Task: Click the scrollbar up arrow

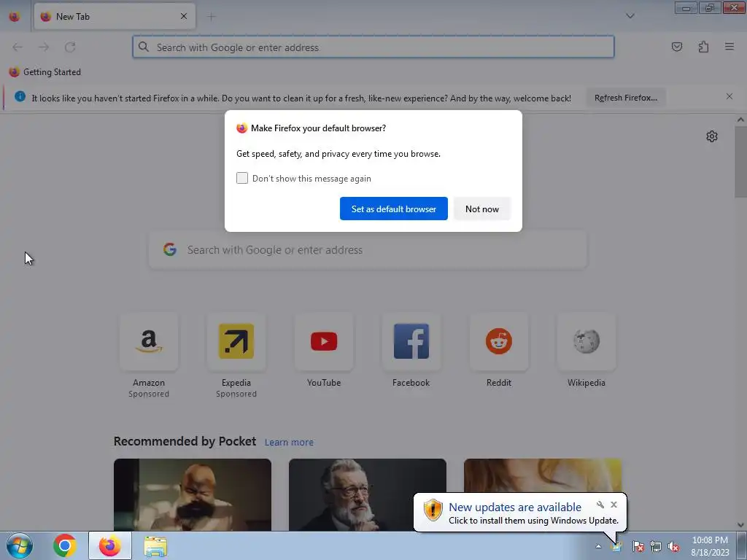Action: coord(740,120)
